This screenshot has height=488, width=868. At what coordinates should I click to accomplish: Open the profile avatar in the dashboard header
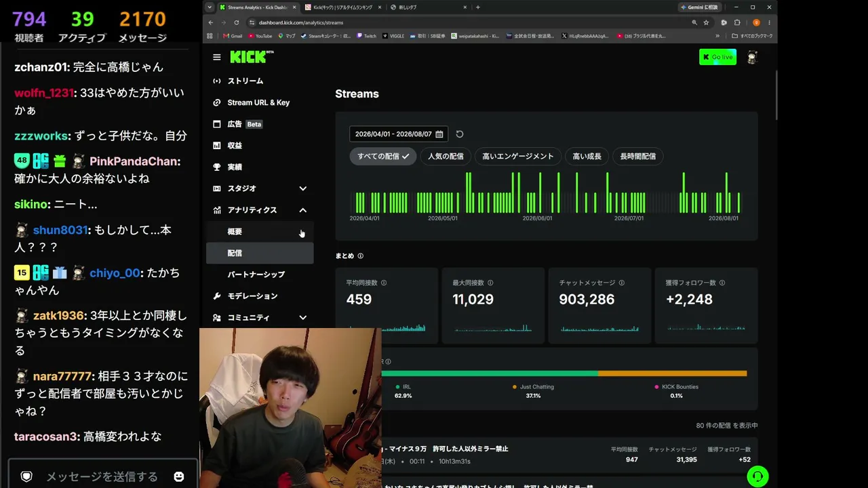[752, 58]
